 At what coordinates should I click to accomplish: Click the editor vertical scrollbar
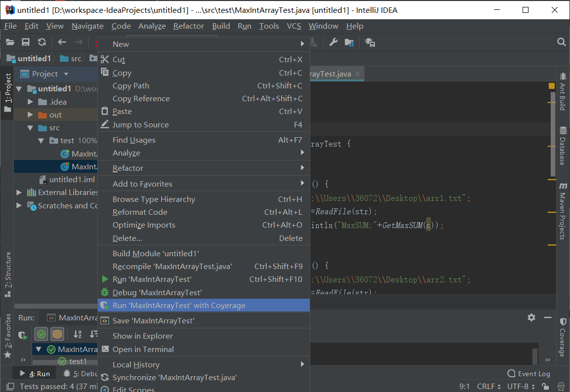click(x=553, y=134)
